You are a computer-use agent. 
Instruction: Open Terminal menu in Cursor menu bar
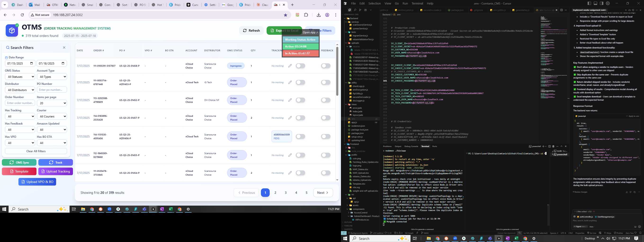[417, 3]
